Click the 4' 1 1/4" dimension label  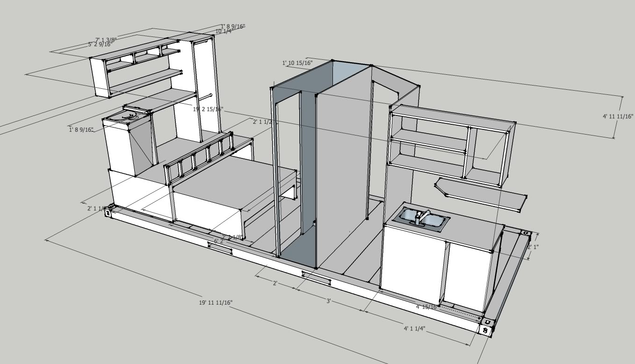[x=414, y=327]
